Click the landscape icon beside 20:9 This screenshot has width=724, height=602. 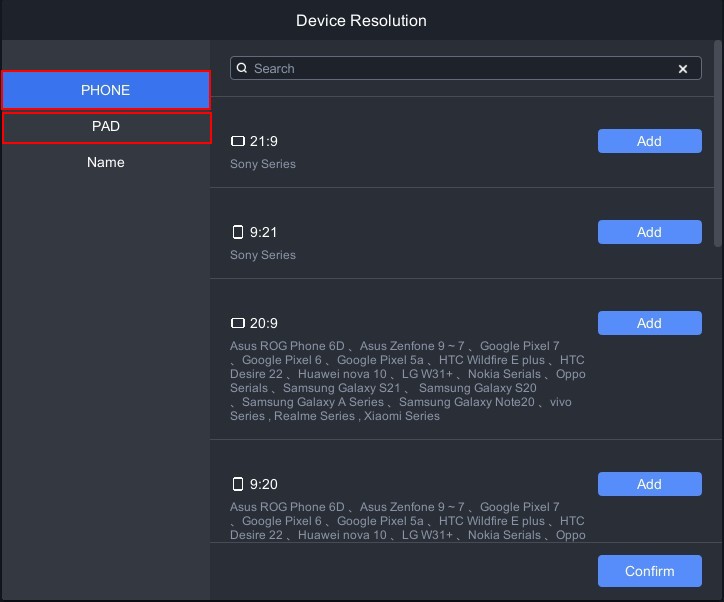[x=238, y=323]
